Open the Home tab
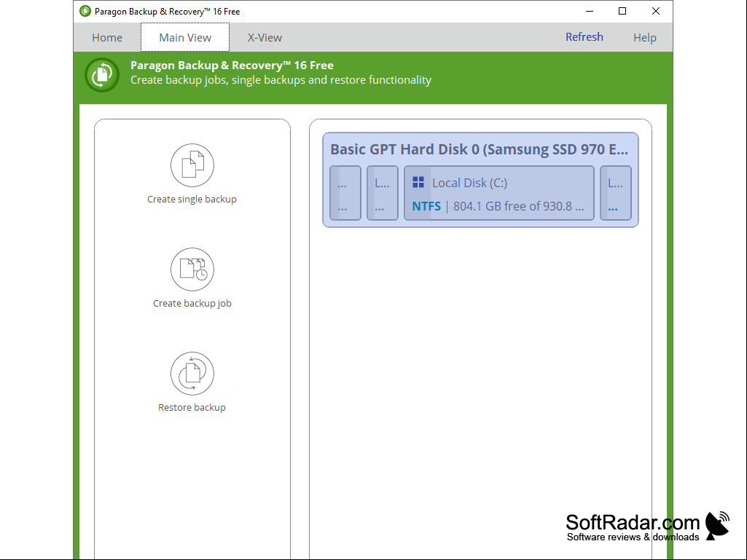The height and width of the screenshot is (560, 747). click(x=107, y=38)
